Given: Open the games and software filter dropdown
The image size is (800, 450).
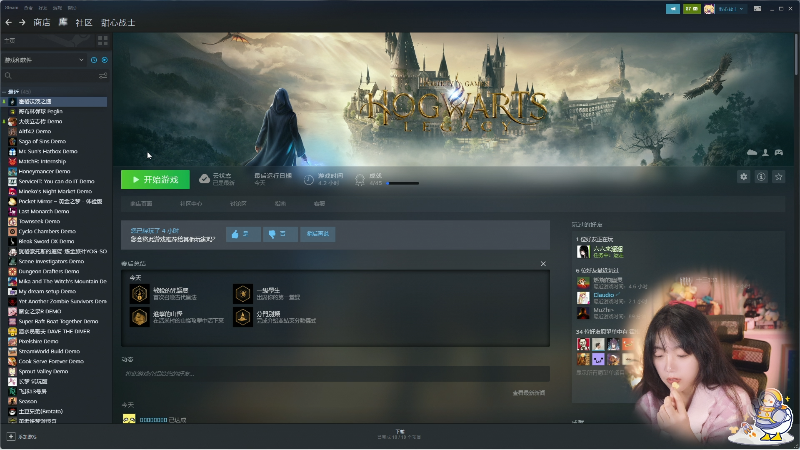Looking at the screenshot, I should [44, 60].
